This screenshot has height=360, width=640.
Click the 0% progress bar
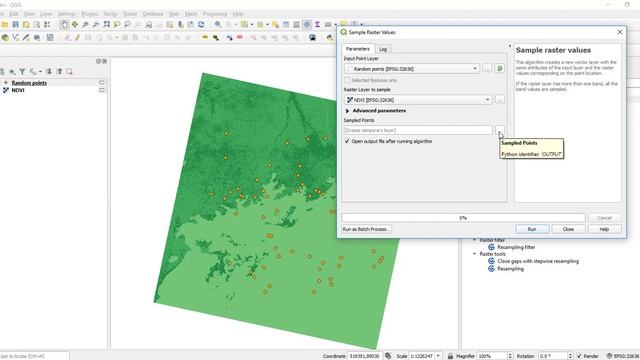tap(463, 218)
